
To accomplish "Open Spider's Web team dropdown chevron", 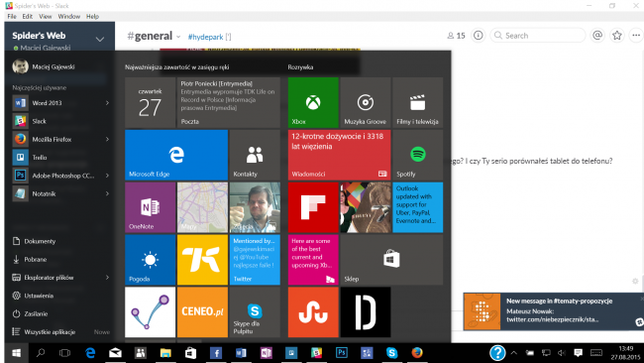I will (x=99, y=40).
